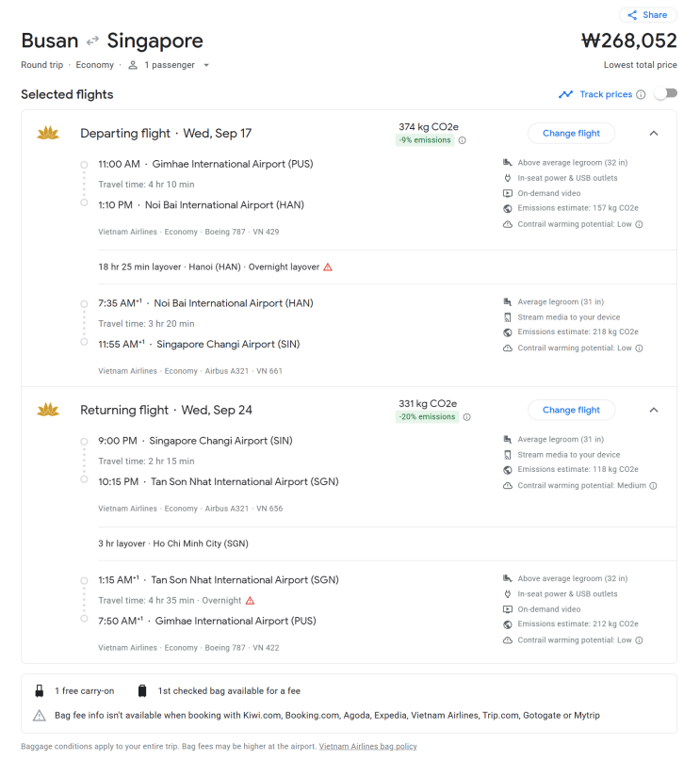Click the bag fee warning triangle icon

40,716
